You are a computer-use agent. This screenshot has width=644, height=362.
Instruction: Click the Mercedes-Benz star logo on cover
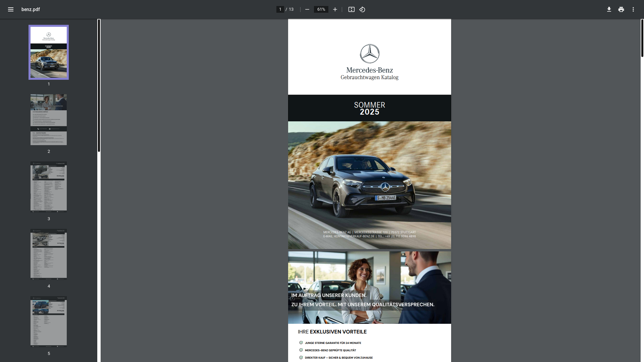coord(370,54)
